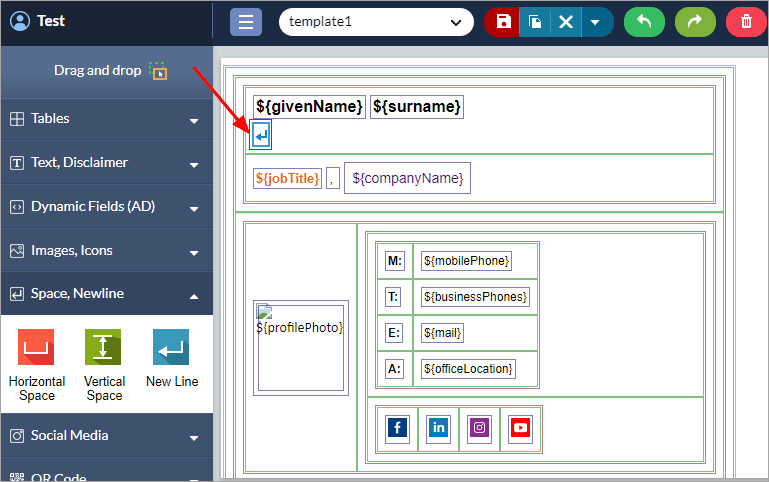The image size is (769, 482).
Task: Click the save floppy disk icon
Action: pos(502,22)
